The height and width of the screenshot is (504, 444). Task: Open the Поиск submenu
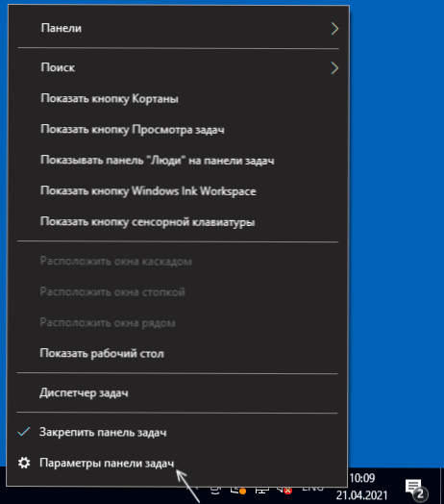tap(178, 67)
